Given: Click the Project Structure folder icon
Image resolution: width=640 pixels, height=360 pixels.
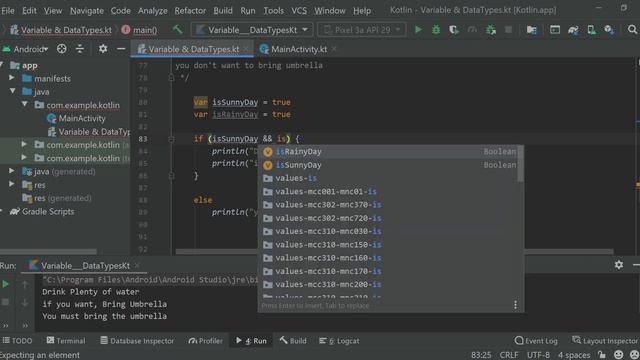Looking at the screenshot, I should click(531, 30).
